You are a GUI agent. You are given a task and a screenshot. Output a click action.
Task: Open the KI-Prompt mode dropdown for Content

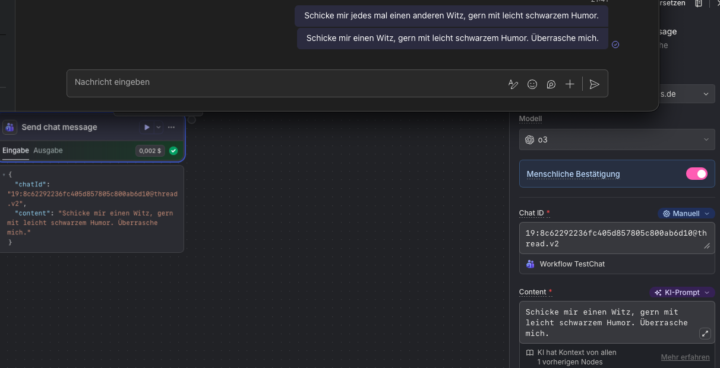click(682, 293)
